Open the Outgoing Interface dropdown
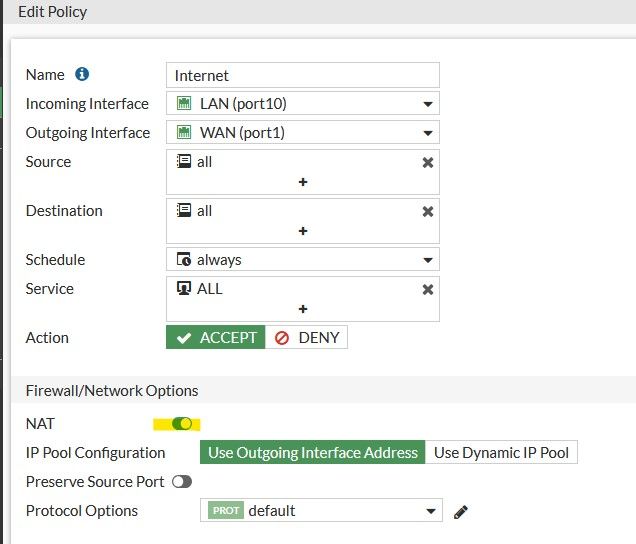The image size is (636, 544). [x=427, y=133]
